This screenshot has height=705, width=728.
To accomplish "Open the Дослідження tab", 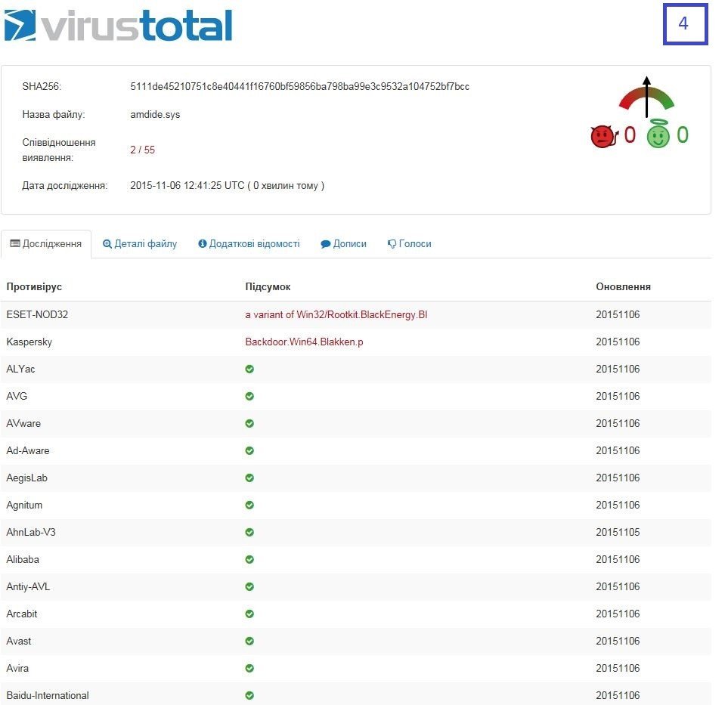I will tap(46, 244).
